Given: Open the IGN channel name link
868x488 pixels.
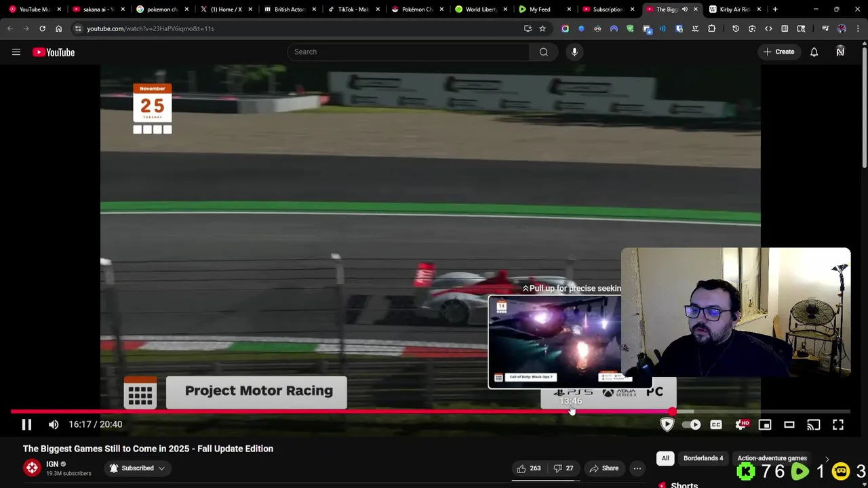Looking at the screenshot, I should point(52,464).
